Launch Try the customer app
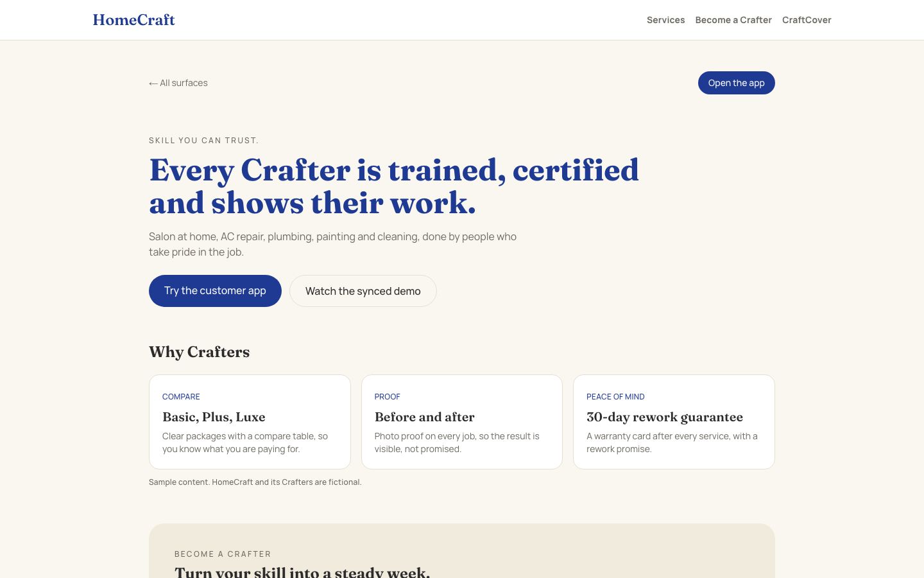924x578 pixels. 215,291
